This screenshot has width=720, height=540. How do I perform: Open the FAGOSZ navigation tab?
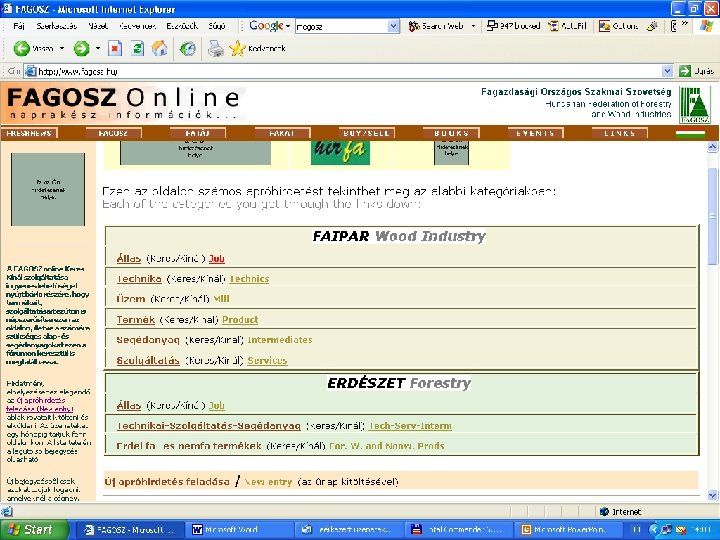(113, 133)
